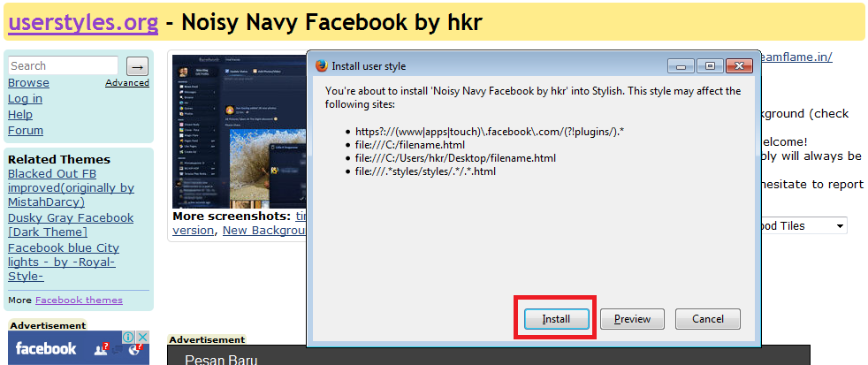Click the Desktop/filename.html list entry
Viewport: 868px width, 365px height.
coord(455,158)
